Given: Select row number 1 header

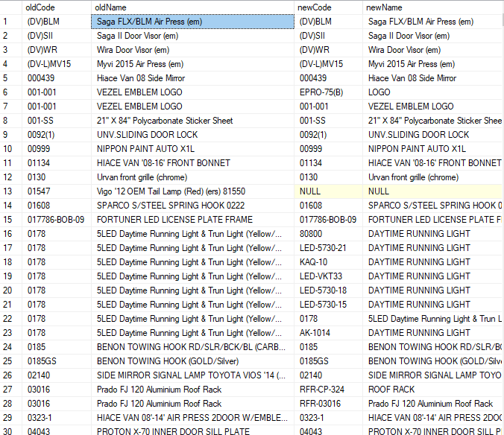Looking at the screenshot, I should coord(11,22).
